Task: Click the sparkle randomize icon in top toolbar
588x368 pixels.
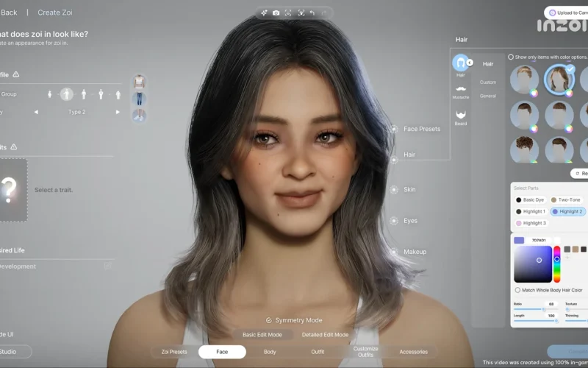Action: [264, 13]
